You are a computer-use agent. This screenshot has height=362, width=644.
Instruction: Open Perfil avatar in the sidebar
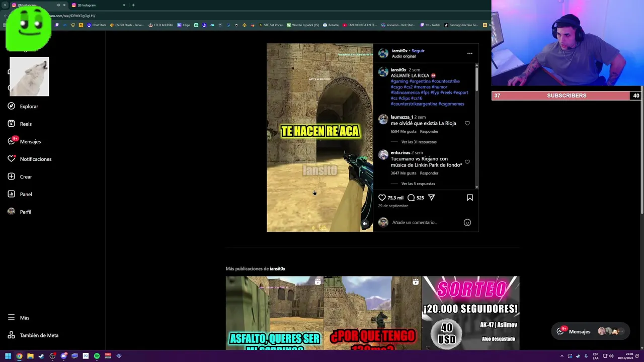[x=11, y=212]
